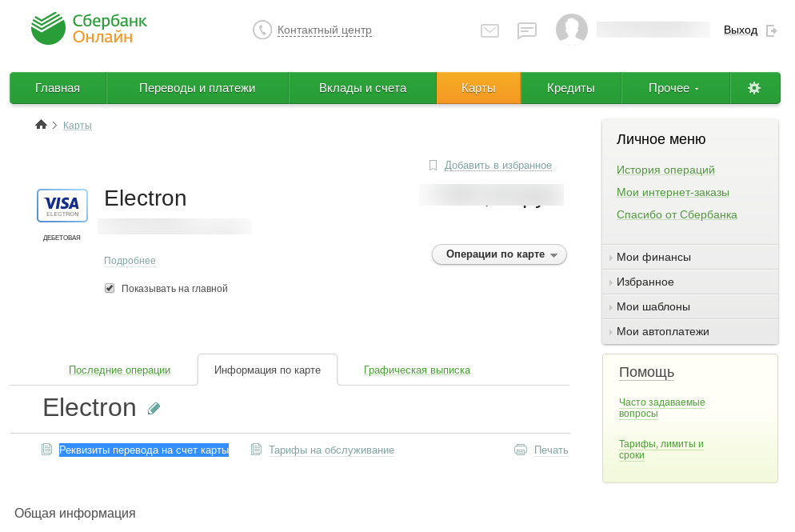Click document icon beside Тарифы на обслуживание
Screen dimensions: 795x532
[x=257, y=450]
